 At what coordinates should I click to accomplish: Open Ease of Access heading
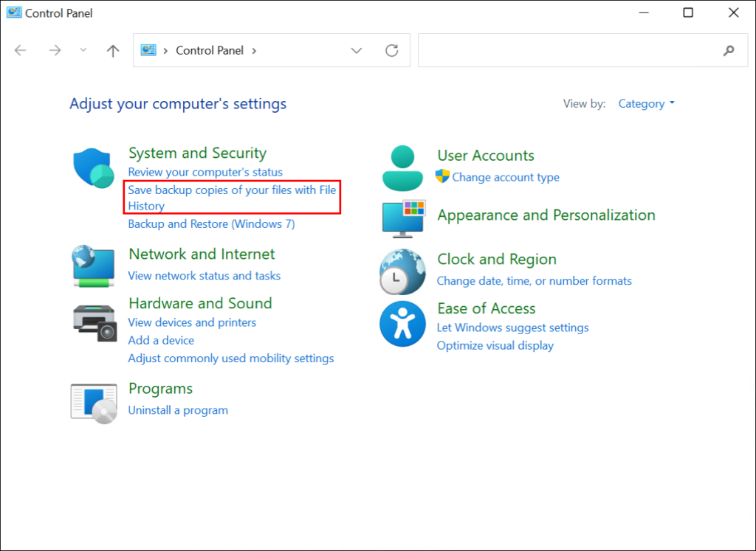click(x=486, y=308)
